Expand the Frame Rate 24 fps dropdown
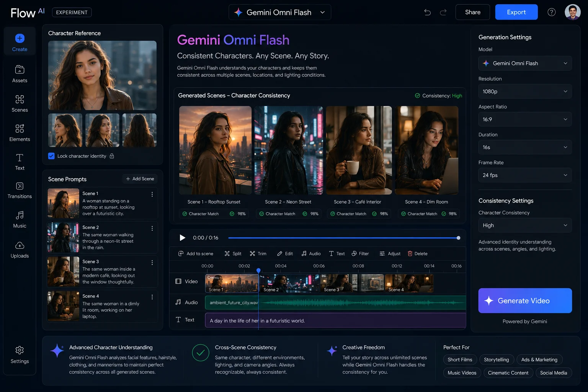This screenshot has width=588, height=392. [x=525, y=175]
